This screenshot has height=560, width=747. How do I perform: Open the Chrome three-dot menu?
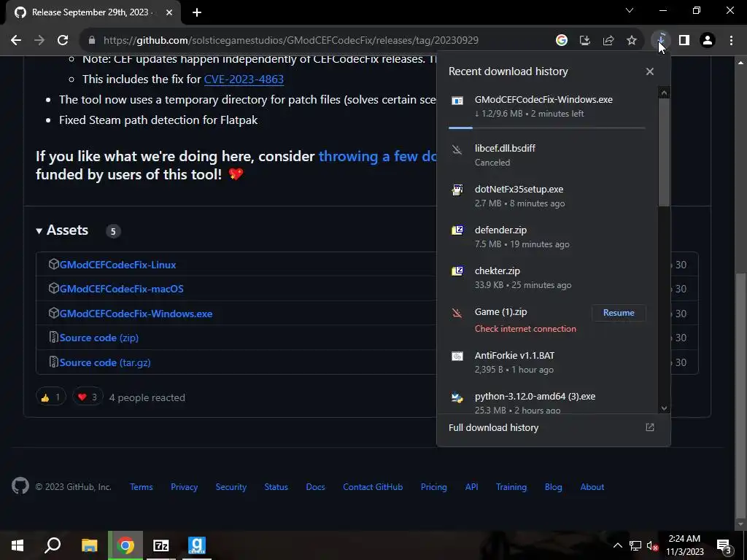point(731,41)
